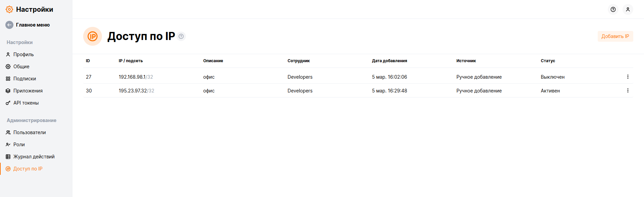The image size is (644, 197).
Task: Open Журнал действий
Action: point(34,157)
